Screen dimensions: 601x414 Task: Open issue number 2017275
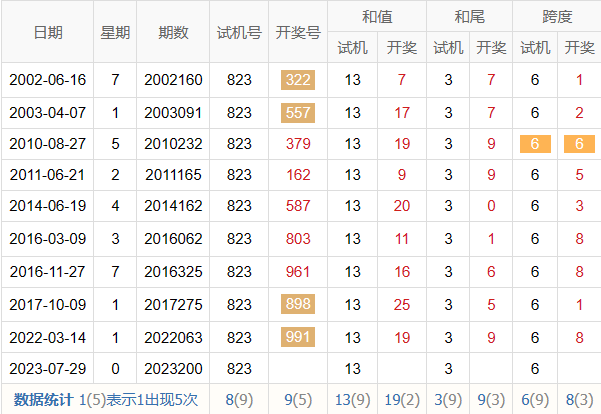[x=173, y=304]
